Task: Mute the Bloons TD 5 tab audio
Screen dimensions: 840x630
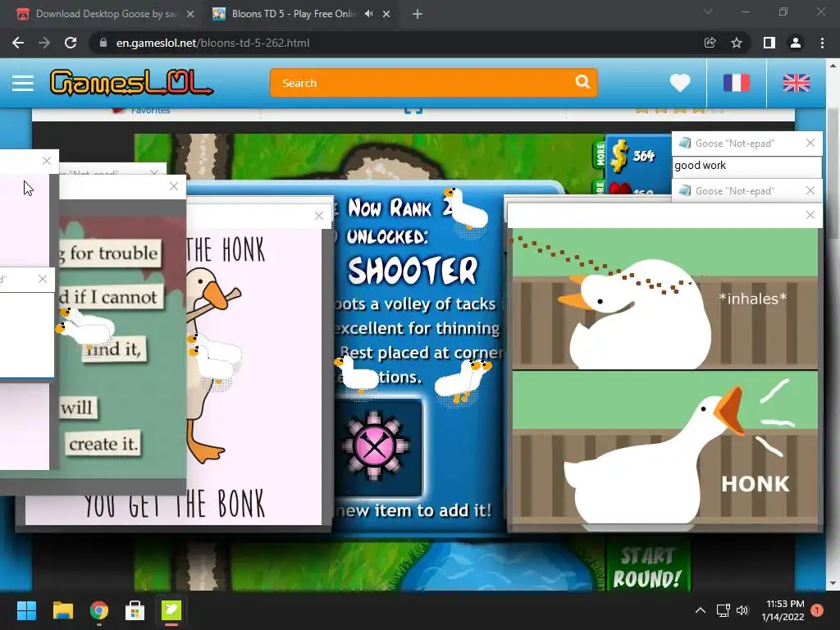Action: [x=368, y=14]
